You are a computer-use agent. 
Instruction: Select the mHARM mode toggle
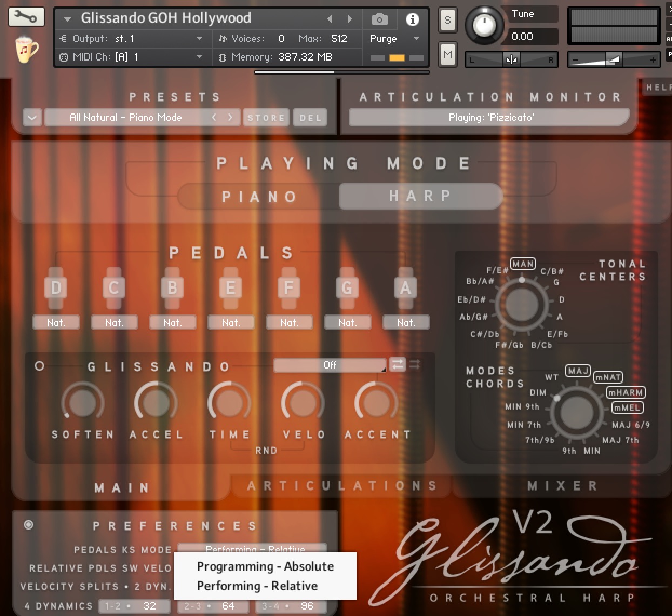pyautogui.click(x=626, y=392)
